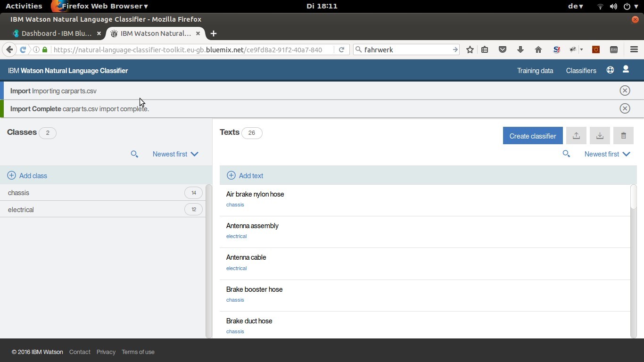Open Classes Newest first sort dropdown

(x=175, y=154)
